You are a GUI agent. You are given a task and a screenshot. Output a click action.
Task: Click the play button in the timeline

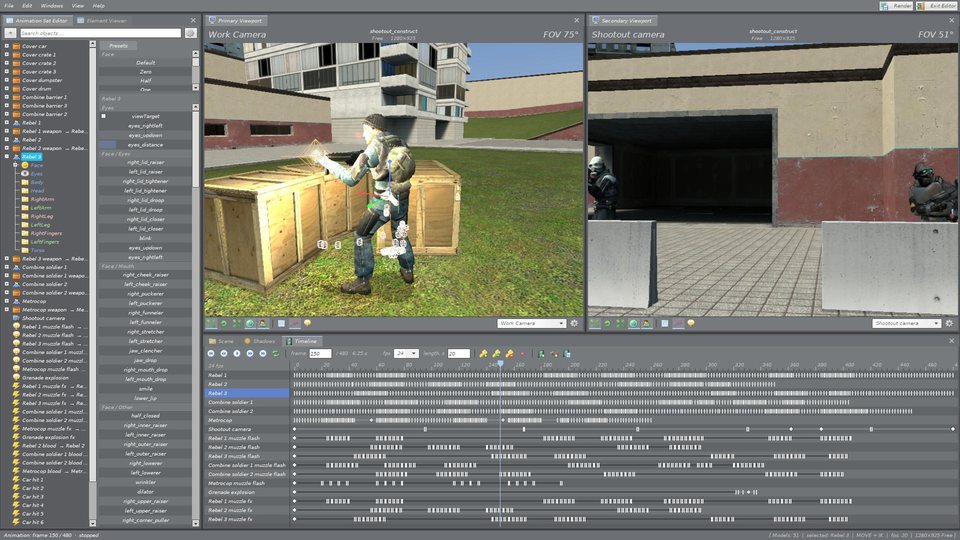(x=237, y=353)
